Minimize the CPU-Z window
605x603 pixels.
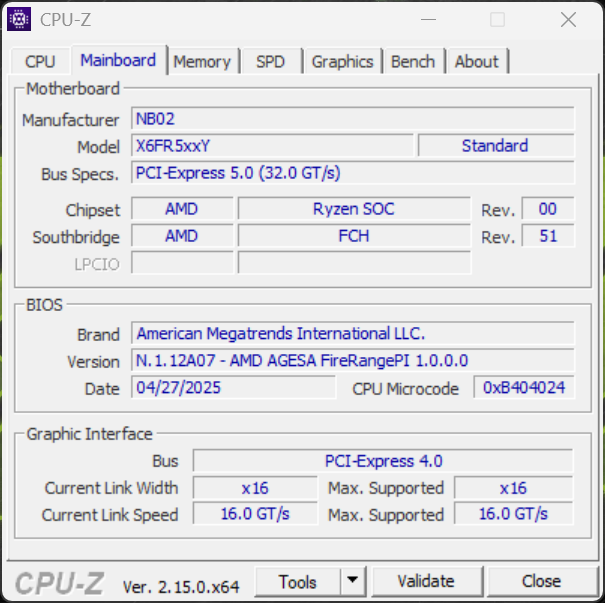tap(428, 19)
